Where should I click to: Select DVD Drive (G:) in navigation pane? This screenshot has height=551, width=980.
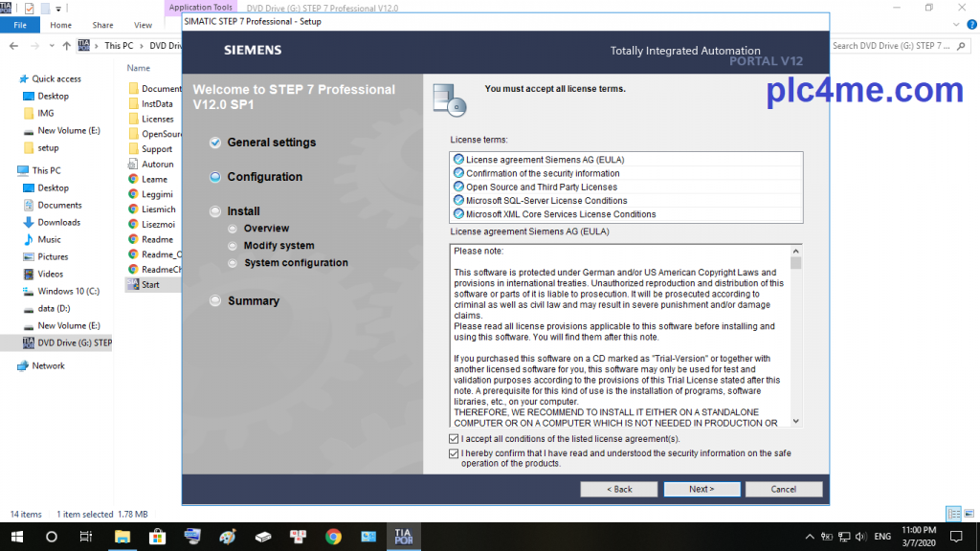[x=74, y=342]
